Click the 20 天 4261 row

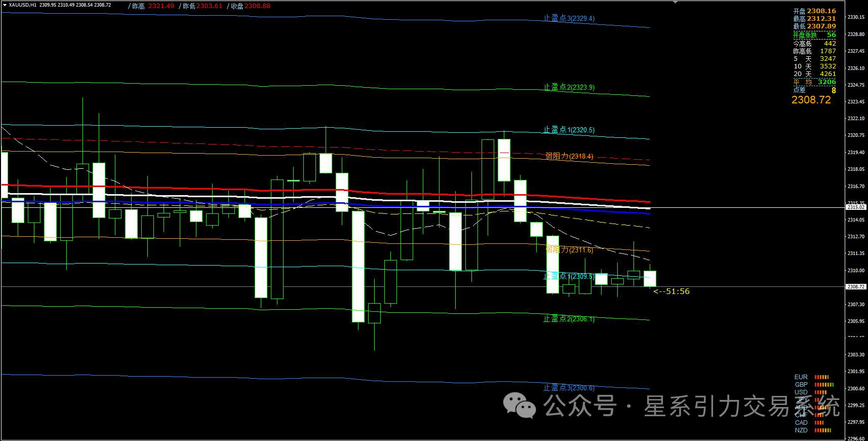(814, 73)
